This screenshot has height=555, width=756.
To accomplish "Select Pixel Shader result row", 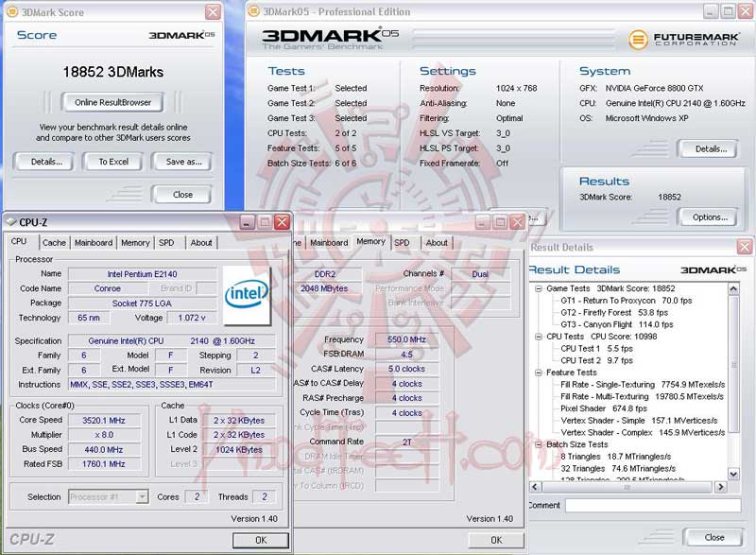I will coord(604,408).
